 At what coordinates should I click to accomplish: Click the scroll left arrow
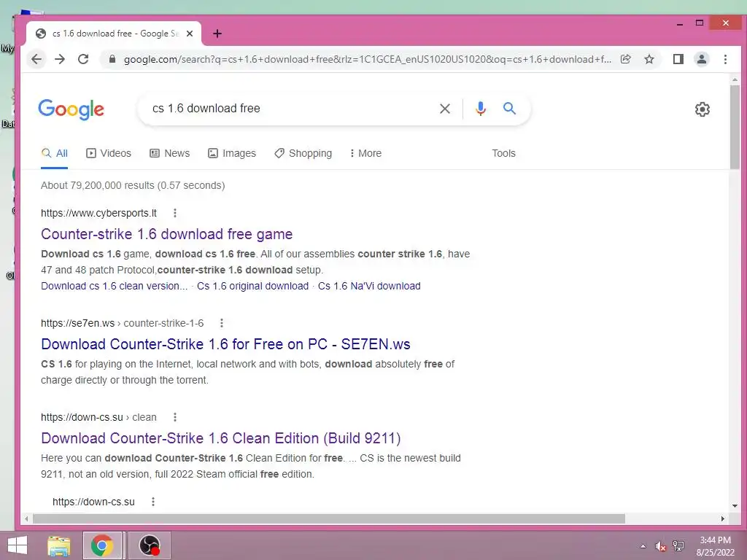[26, 518]
